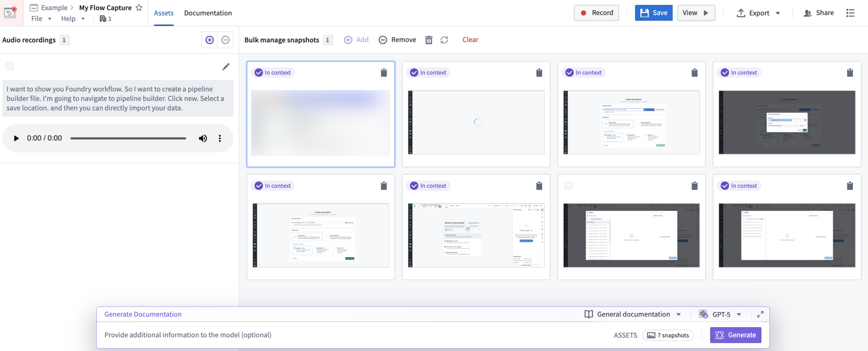Edit the transcript with the pencil icon

(226, 66)
